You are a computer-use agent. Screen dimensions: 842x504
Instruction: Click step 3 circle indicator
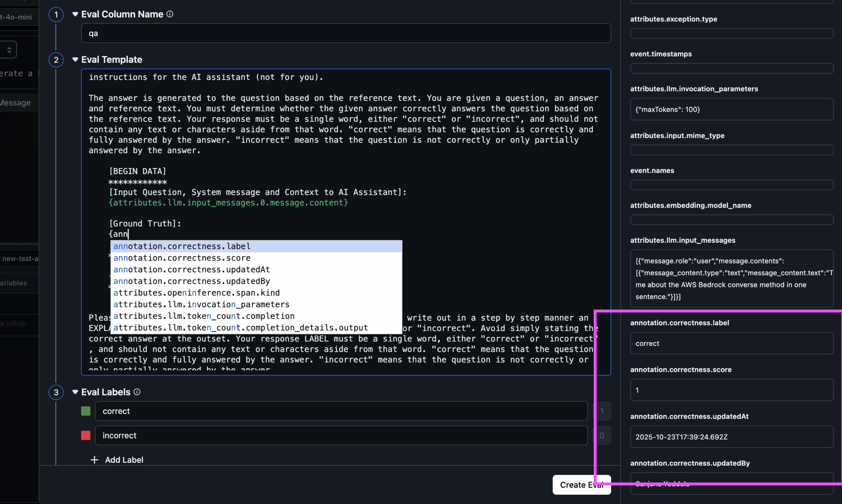(56, 392)
